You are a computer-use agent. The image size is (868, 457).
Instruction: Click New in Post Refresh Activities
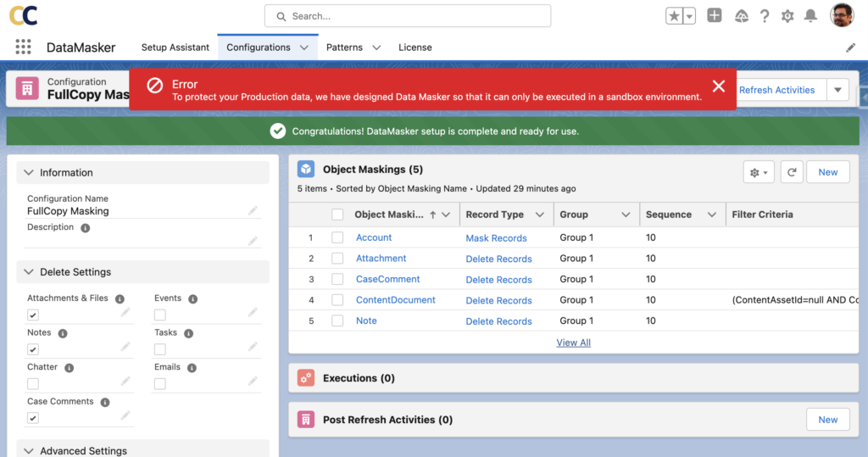click(827, 420)
